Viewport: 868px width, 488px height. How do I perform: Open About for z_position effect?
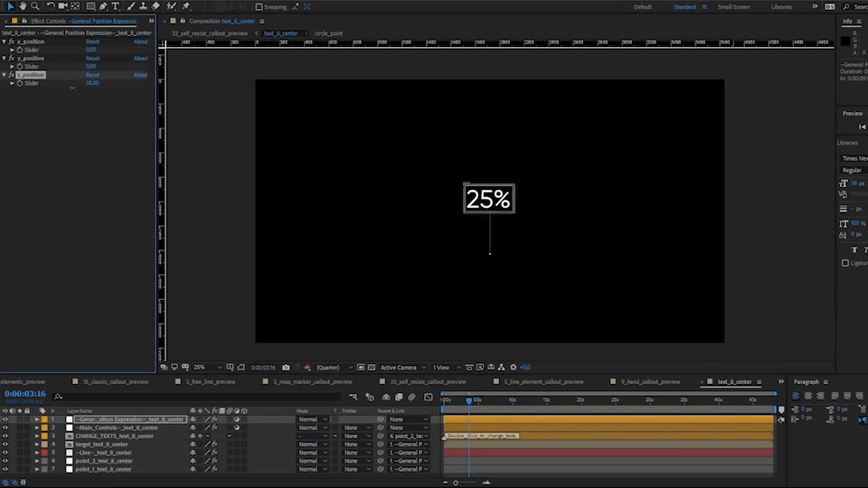pyautogui.click(x=141, y=75)
